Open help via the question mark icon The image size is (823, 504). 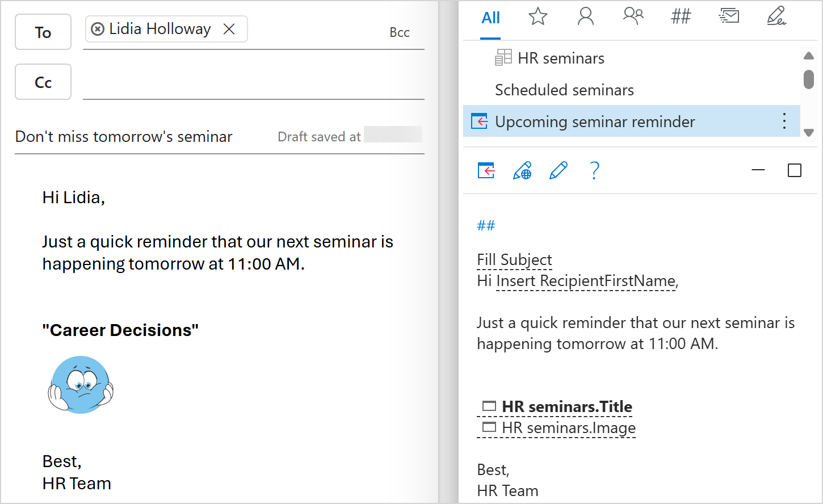click(594, 170)
